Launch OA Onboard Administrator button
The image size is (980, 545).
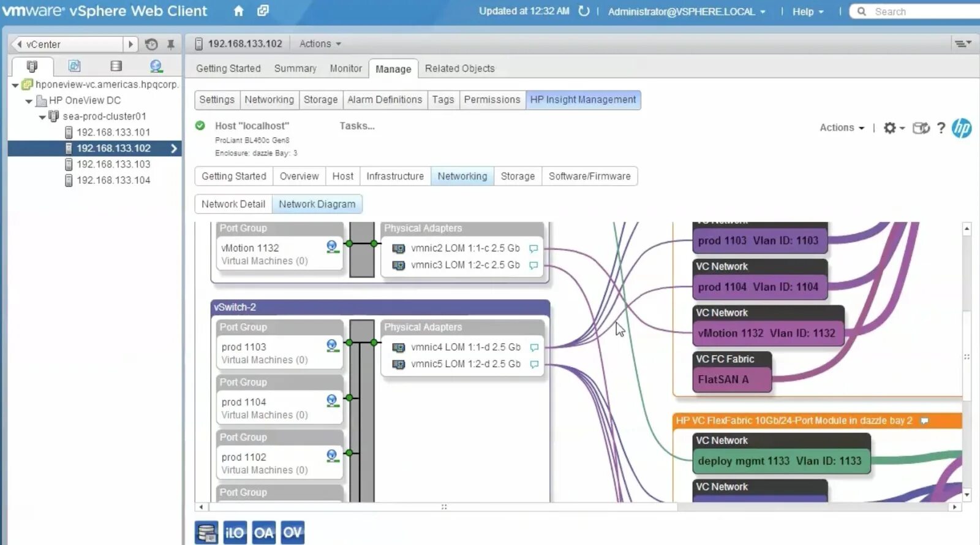263,533
